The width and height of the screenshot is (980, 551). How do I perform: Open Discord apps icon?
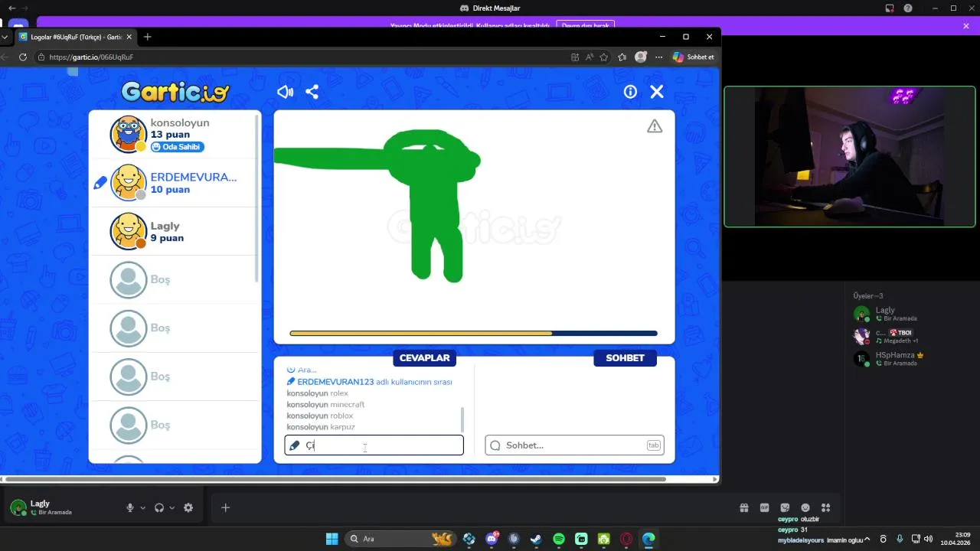tap(825, 507)
